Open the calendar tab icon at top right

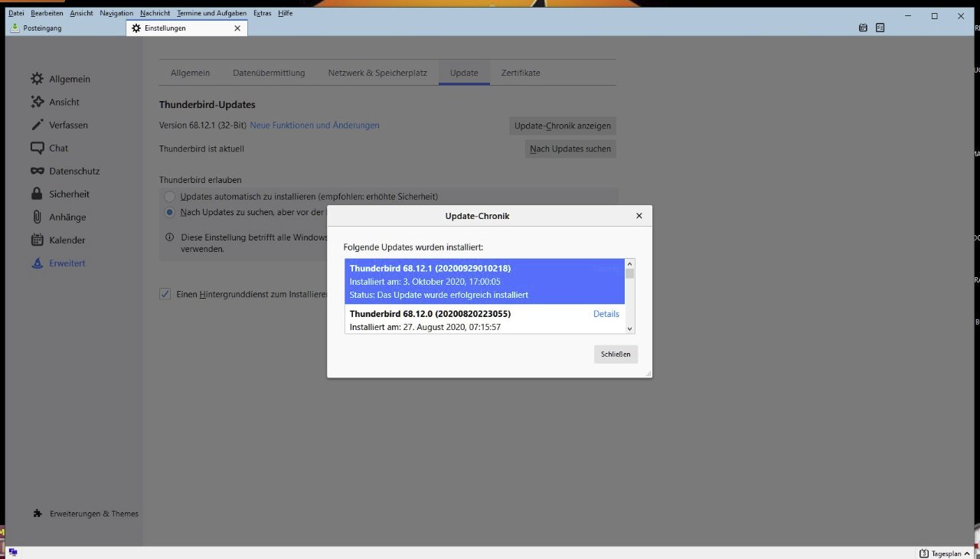coord(863,28)
